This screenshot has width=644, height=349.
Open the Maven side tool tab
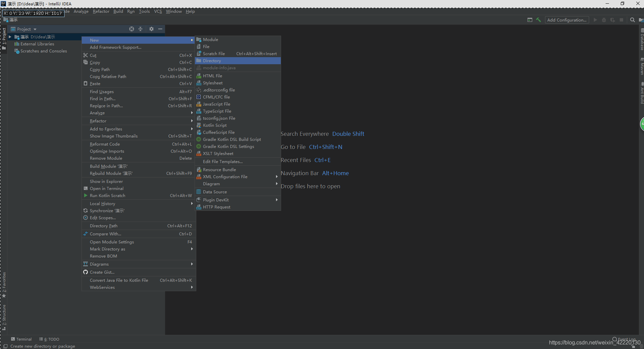click(642, 67)
